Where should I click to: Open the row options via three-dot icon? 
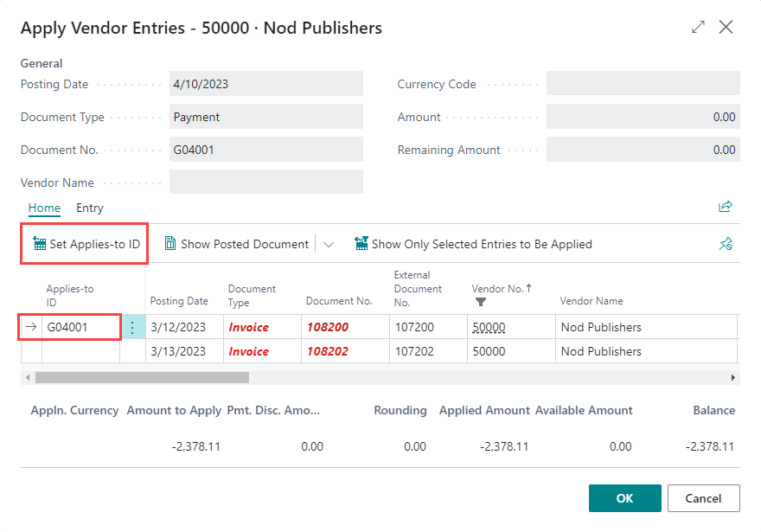(x=133, y=327)
